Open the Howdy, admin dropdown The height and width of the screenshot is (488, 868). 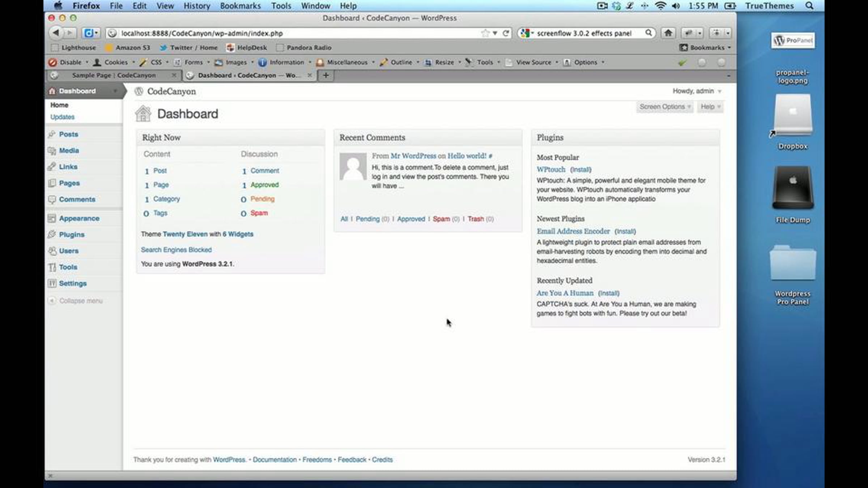[697, 91]
